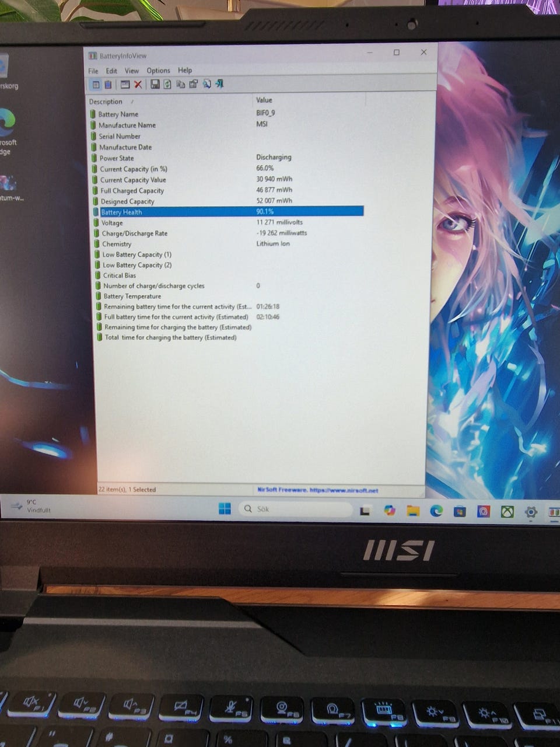The image size is (560, 747).
Task: Select the Power State row
Action: tap(228, 158)
